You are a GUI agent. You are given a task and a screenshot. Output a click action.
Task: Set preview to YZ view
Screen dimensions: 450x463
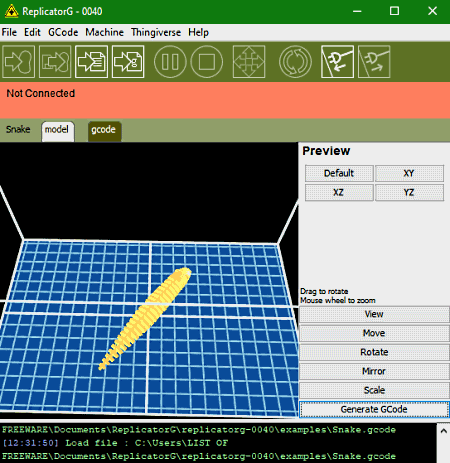tap(409, 192)
